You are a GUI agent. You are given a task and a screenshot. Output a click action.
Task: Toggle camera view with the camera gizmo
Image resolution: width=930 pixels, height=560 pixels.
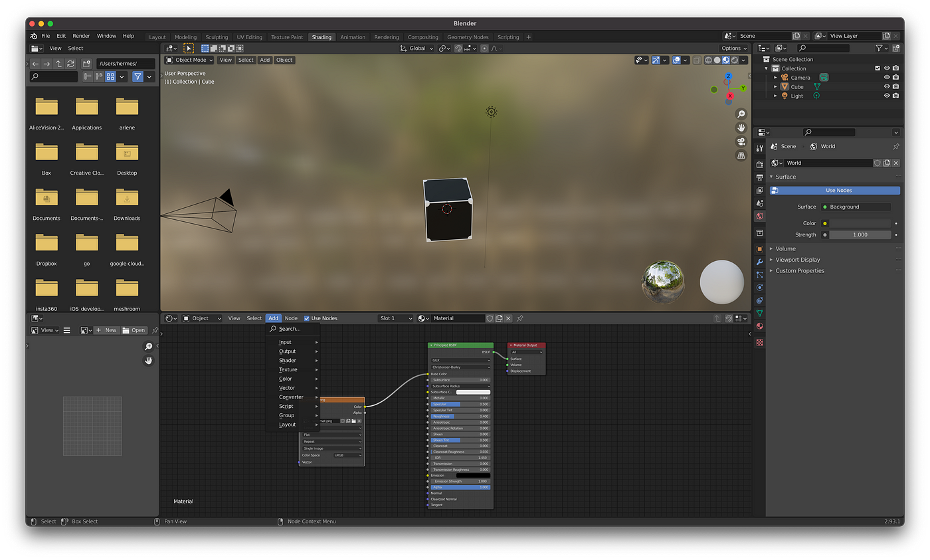tap(741, 141)
